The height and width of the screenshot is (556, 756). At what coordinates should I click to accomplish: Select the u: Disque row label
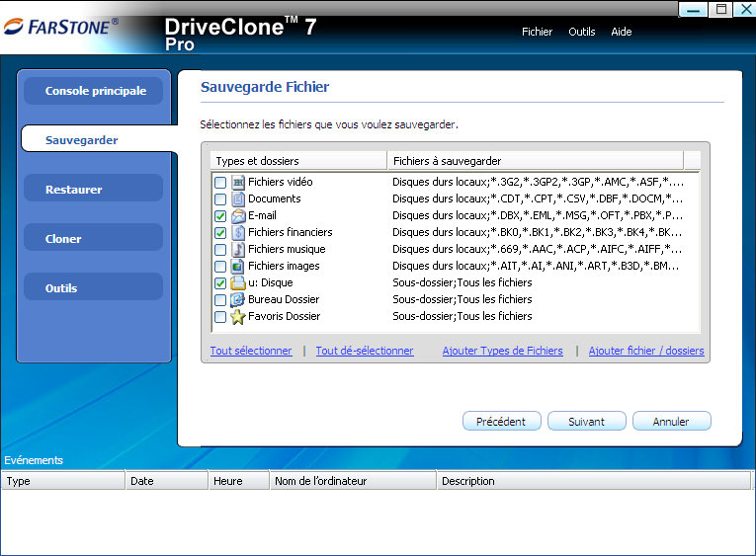[x=271, y=283]
